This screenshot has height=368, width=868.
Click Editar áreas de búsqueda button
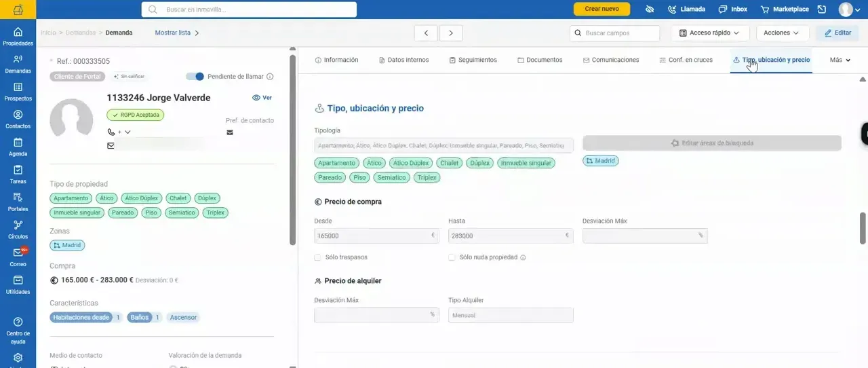coord(712,143)
